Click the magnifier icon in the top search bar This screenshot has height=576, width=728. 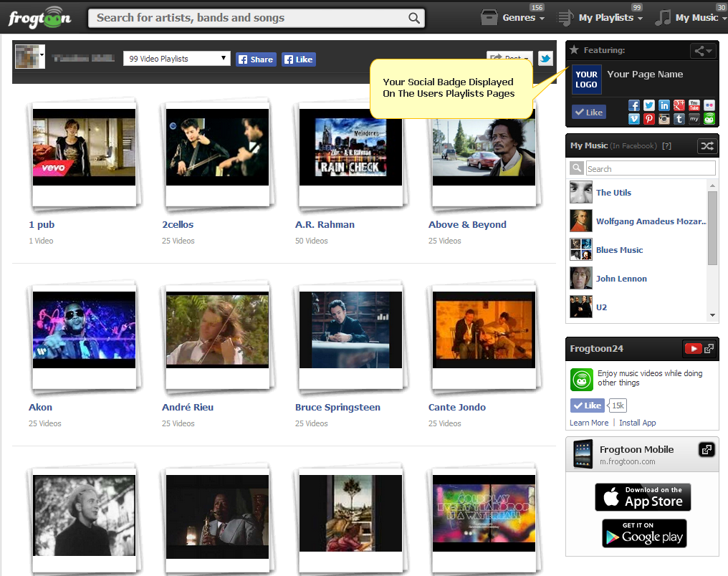(x=414, y=18)
